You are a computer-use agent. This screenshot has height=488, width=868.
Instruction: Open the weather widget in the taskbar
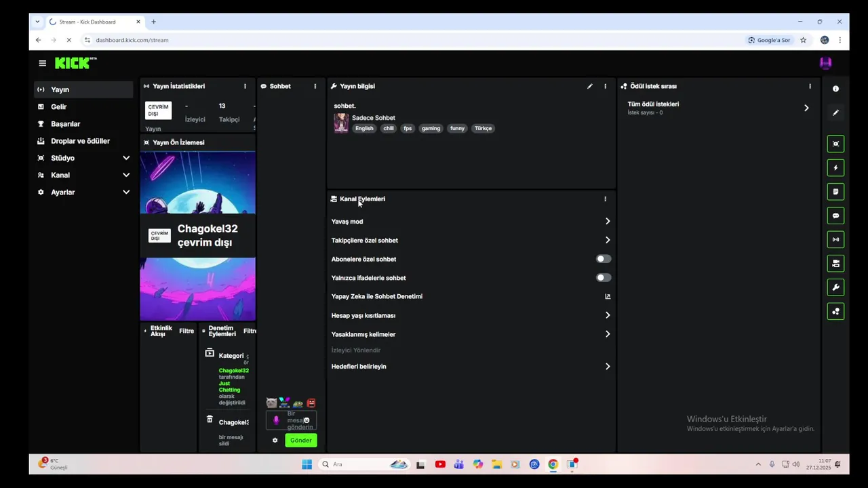point(54,464)
